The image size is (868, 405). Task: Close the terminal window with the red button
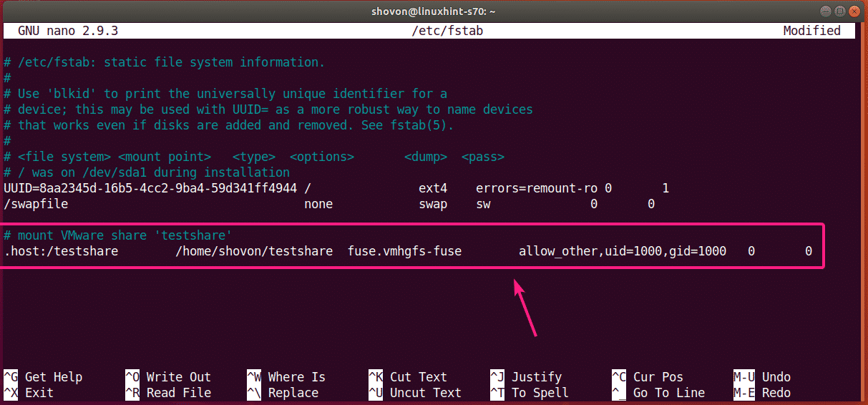[x=854, y=11]
